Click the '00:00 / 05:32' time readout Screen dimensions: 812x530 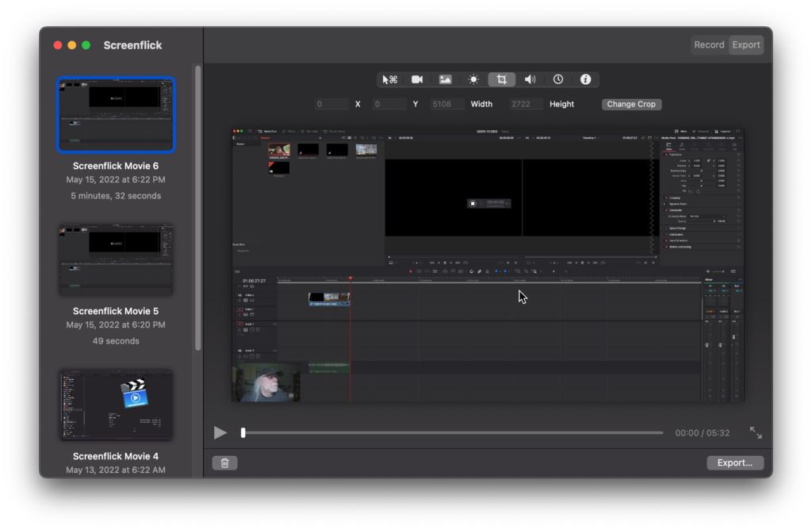tap(703, 433)
